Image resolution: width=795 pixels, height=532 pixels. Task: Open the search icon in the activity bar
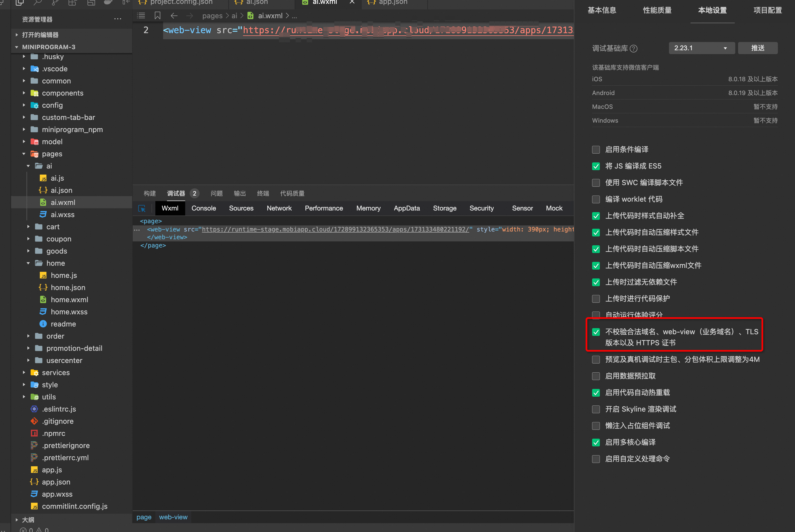coord(37,3)
